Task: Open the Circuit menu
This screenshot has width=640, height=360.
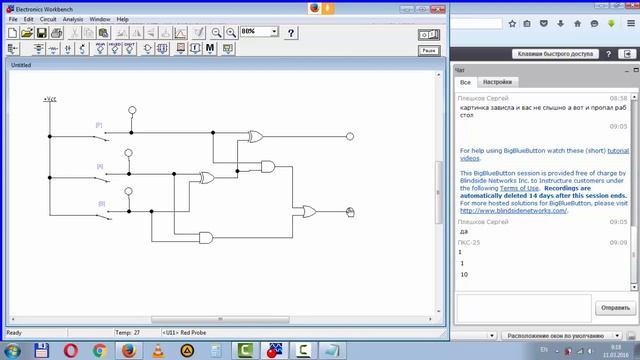Action: pyautogui.click(x=48, y=19)
